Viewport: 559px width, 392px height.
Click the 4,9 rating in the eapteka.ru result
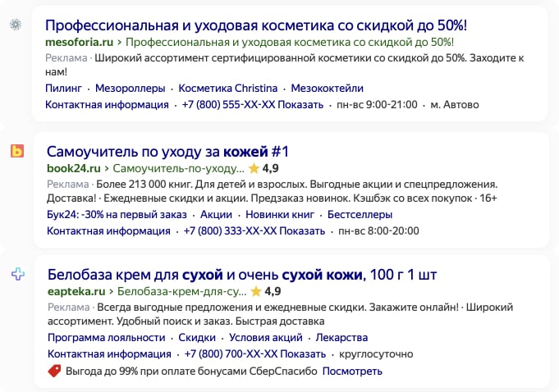pos(273,291)
